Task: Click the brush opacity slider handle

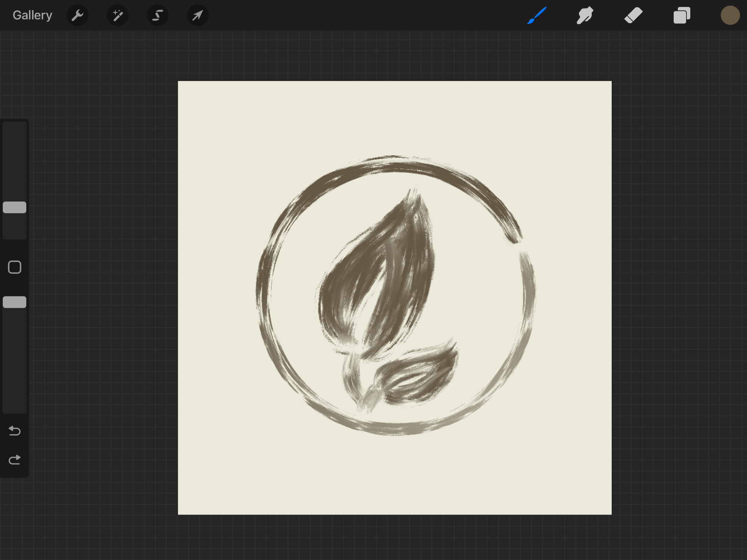Action: pyautogui.click(x=15, y=302)
